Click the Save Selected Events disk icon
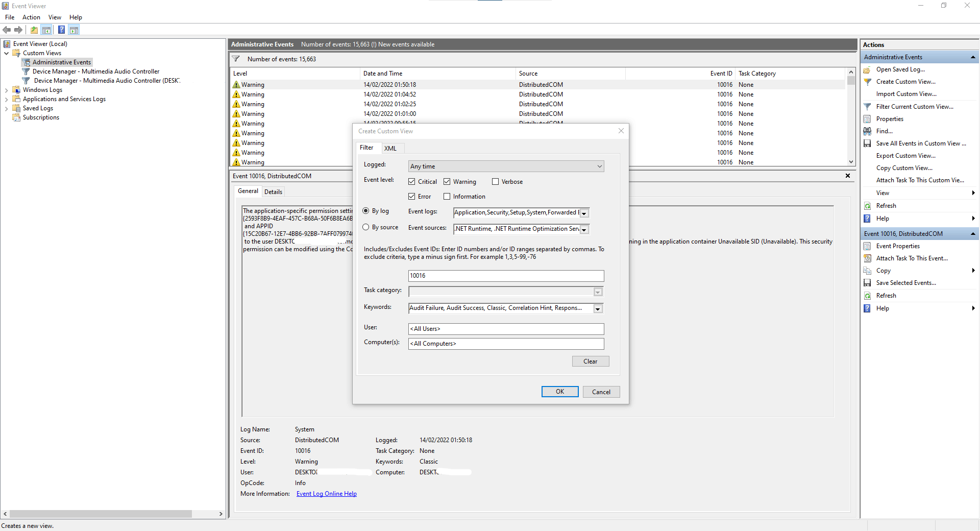980x531 pixels. 867,283
